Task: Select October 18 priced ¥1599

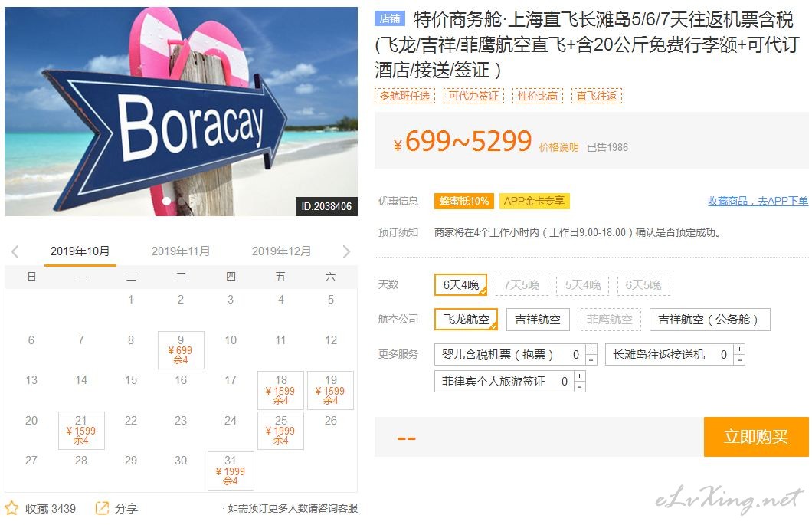Action: [280, 390]
